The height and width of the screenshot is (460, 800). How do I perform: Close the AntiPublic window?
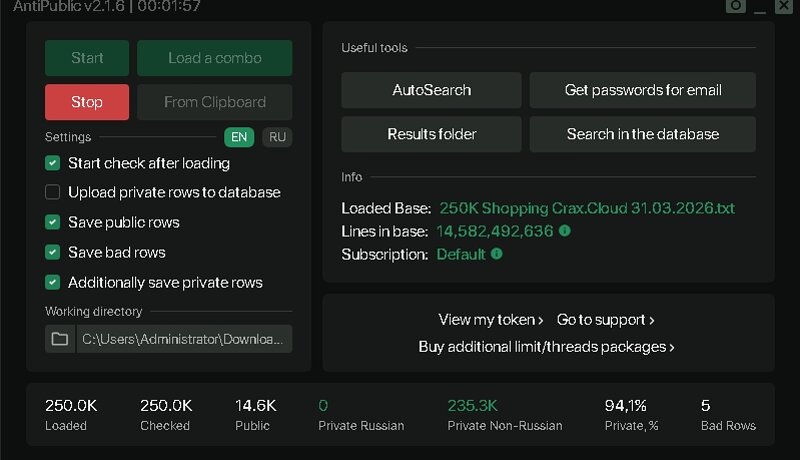[783, 6]
